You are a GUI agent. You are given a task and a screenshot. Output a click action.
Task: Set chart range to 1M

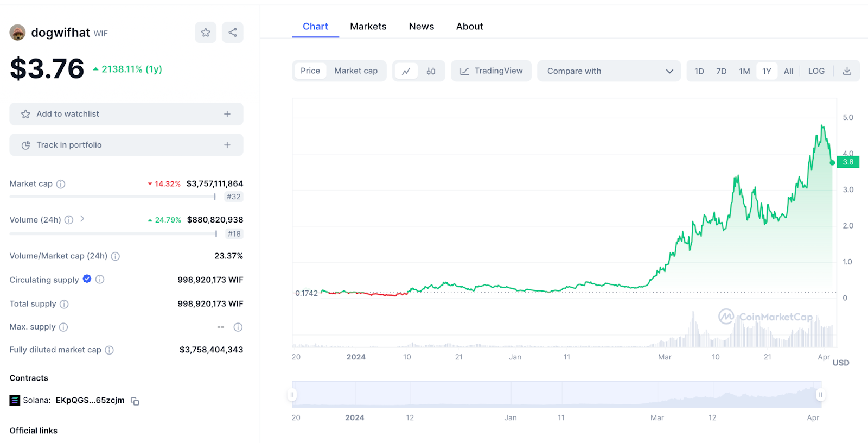(744, 71)
